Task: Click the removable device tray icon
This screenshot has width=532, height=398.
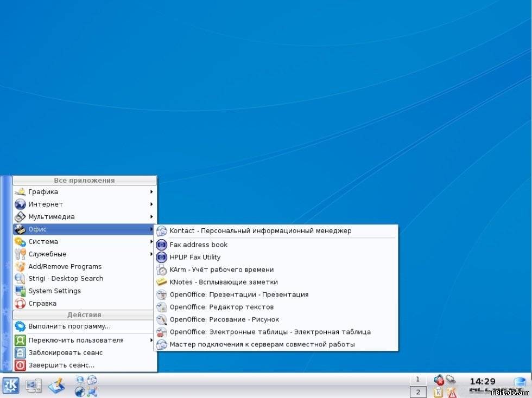Action: 451,378
